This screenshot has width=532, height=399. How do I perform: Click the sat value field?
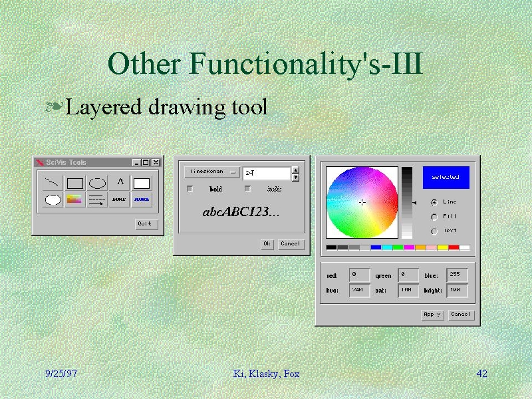coord(408,291)
